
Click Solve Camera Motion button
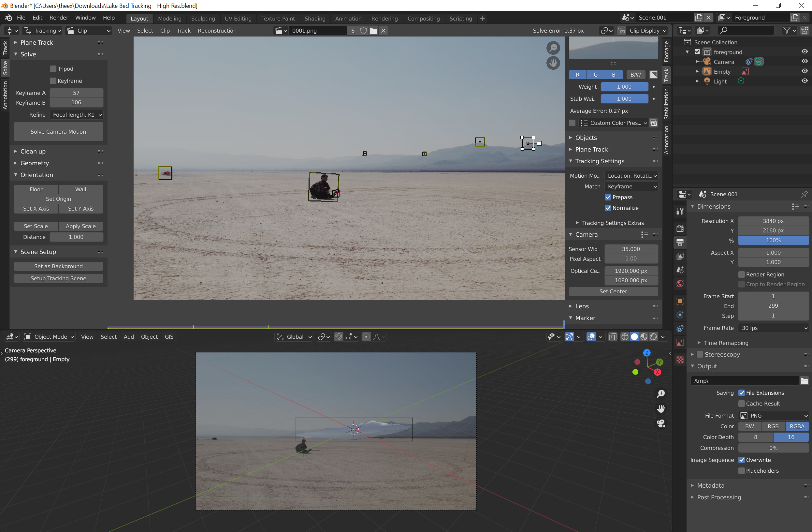click(x=58, y=132)
